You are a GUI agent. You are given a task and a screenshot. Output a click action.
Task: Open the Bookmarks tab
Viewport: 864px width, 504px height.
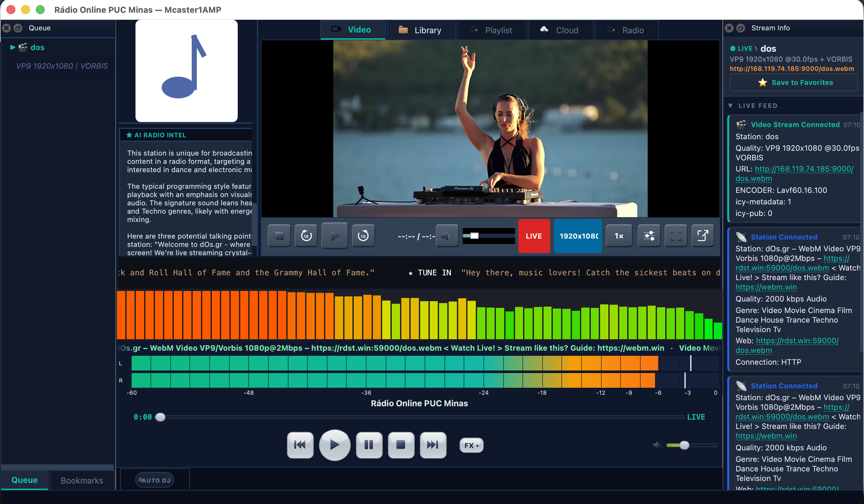pos(81,480)
